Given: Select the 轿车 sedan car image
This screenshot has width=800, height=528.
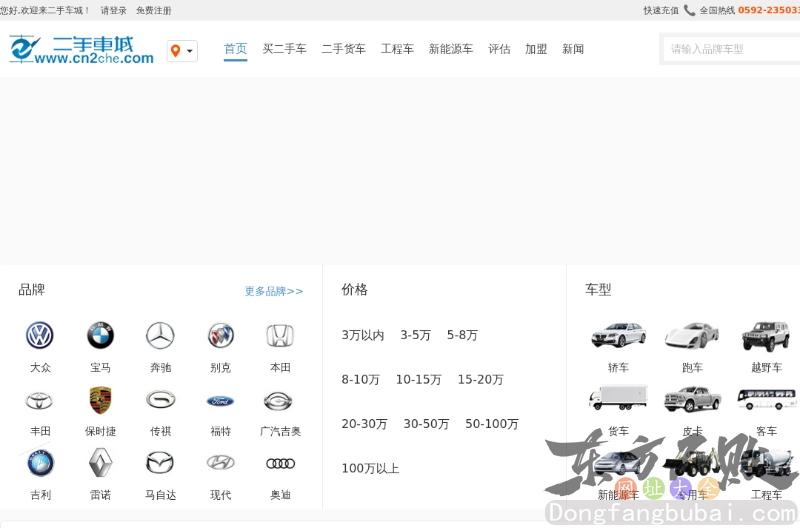Looking at the screenshot, I should point(618,336).
